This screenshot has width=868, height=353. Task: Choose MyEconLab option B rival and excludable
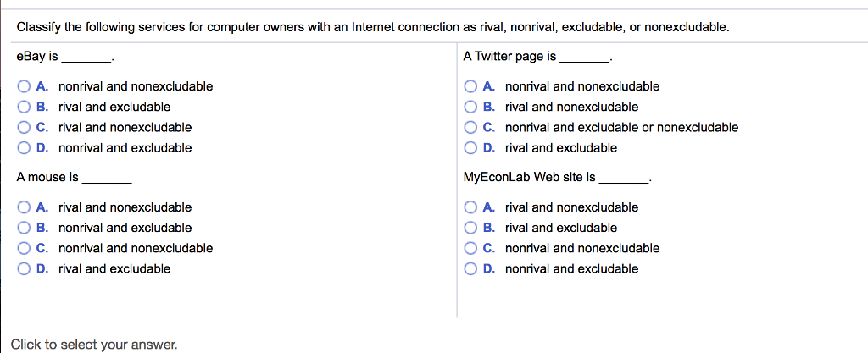tap(470, 228)
